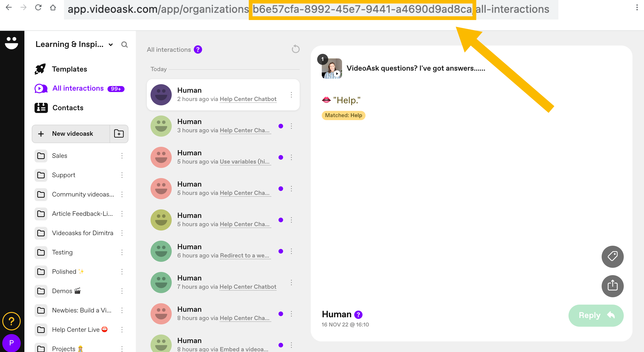Select the Human interaction from 2 hours ago

point(223,95)
